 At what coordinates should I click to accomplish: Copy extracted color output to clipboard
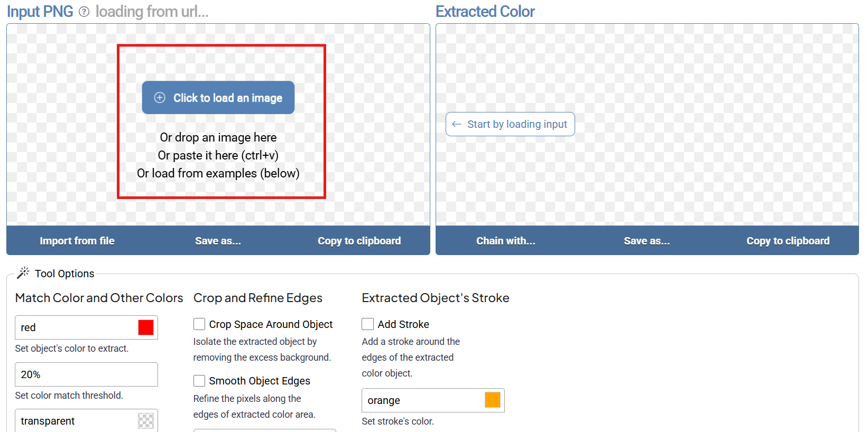pyautogui.click(x=788, y=241)
